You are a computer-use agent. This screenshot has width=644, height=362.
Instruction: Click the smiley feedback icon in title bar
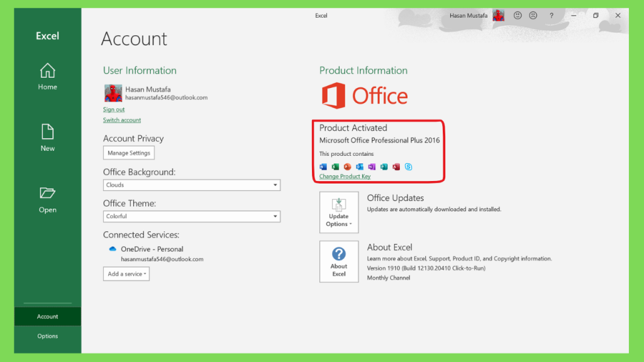point(518,16)
